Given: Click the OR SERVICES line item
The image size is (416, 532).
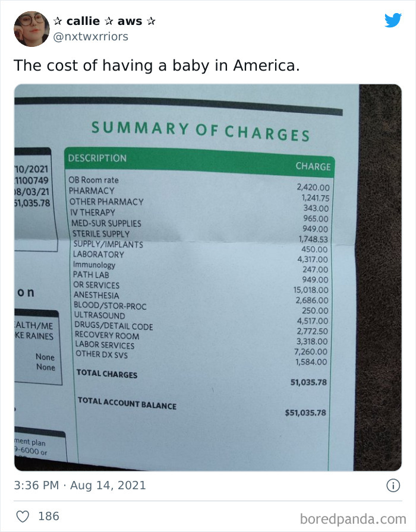Looking at the screenshot, I should tap(96, 285).
